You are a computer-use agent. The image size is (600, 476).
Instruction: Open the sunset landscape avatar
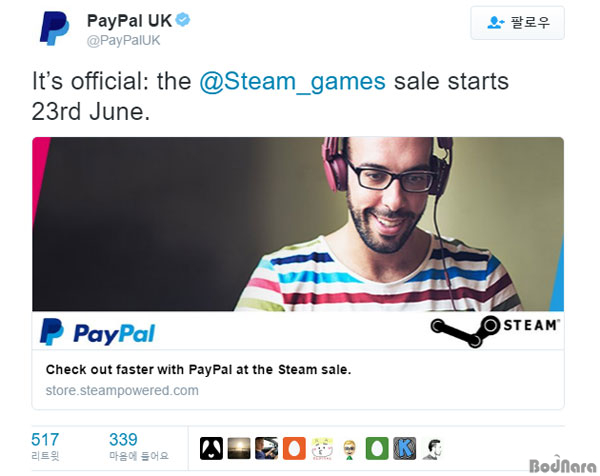coord(239,448)
